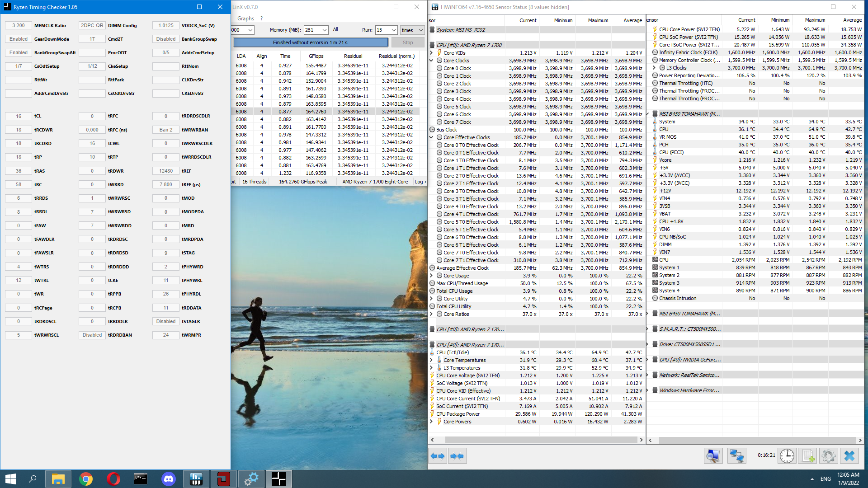Click the left sensor pane horizontal scrollbar

tap(540, 440)
